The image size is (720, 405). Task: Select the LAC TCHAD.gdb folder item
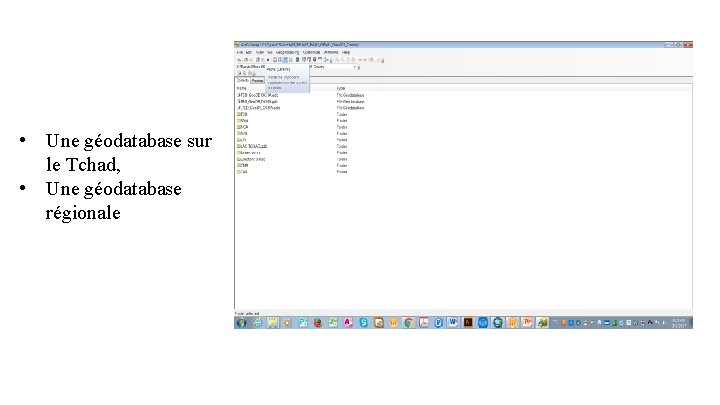252,146
